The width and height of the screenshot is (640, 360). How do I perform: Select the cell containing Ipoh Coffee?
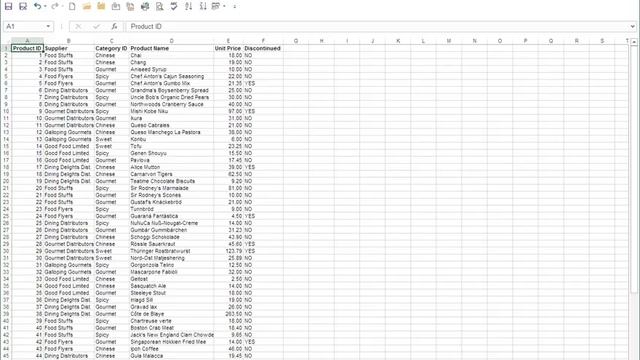click(171, 349)
